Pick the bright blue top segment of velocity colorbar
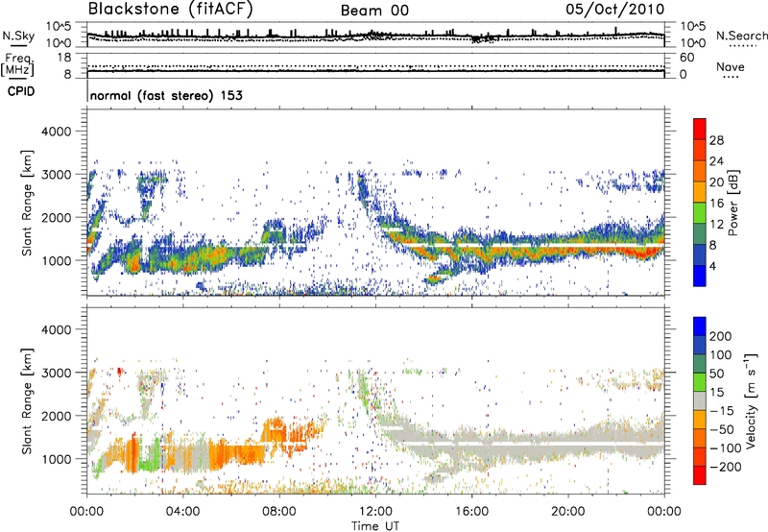The image size is (768, 532). point(700,326)
